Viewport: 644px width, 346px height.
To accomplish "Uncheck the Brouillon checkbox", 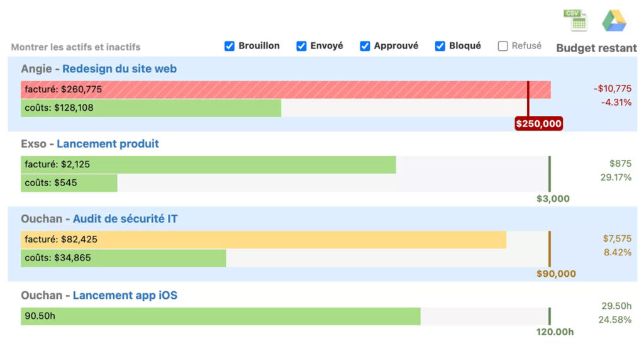I will pos(230,46).
